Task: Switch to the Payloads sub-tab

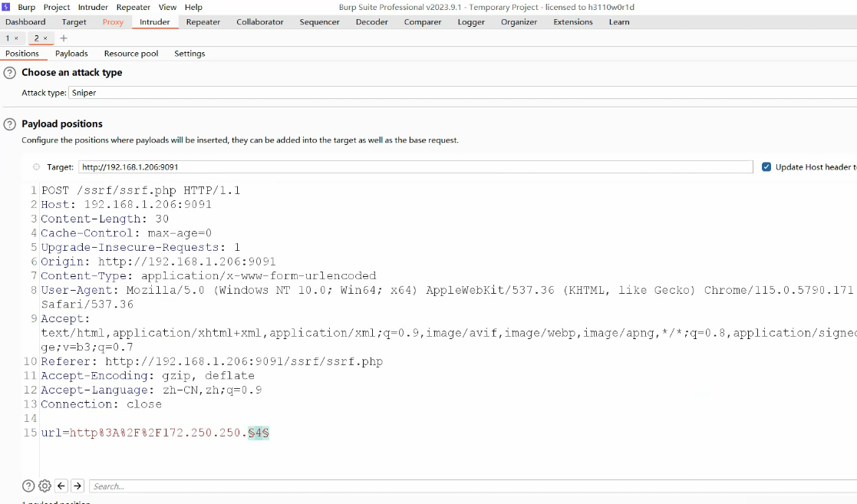Action: [x=71, y=54]
